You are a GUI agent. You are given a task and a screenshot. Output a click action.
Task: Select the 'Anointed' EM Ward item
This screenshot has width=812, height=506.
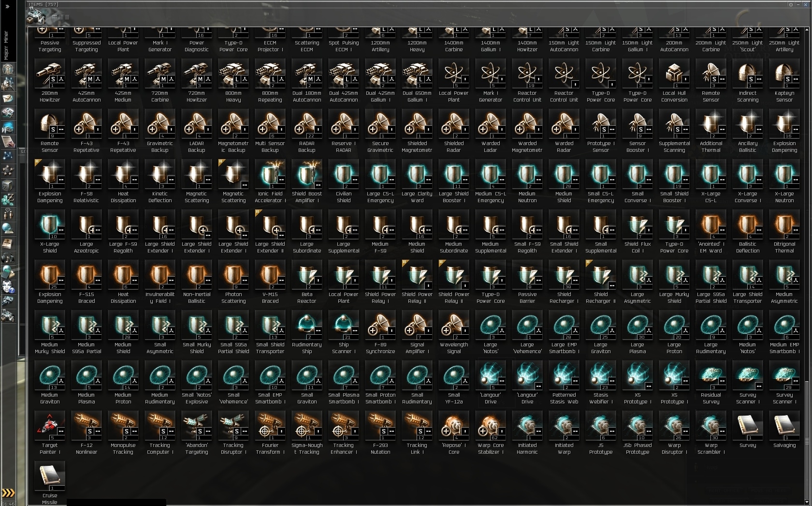711,232
